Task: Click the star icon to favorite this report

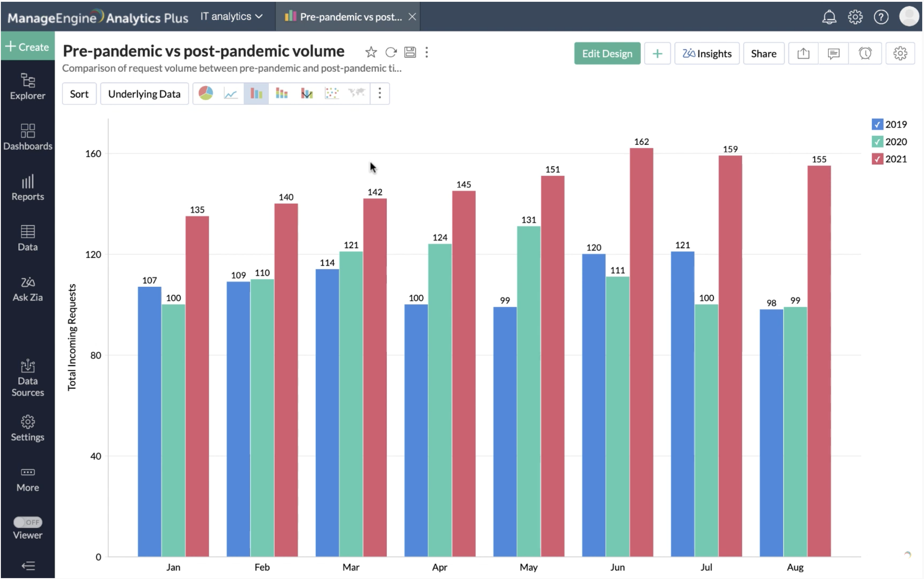Action: pyautogui.click(x=371, y=52)
